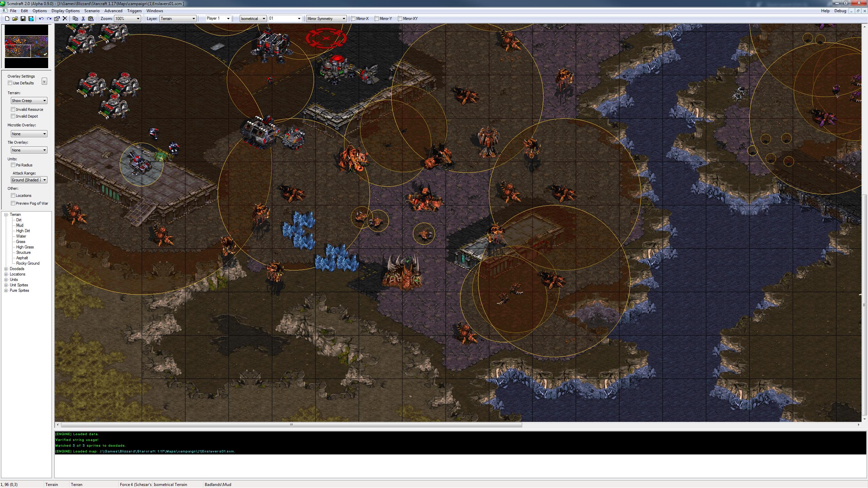Click the Paste clipboard icon
Screen dimensions: 868x488
91,19
